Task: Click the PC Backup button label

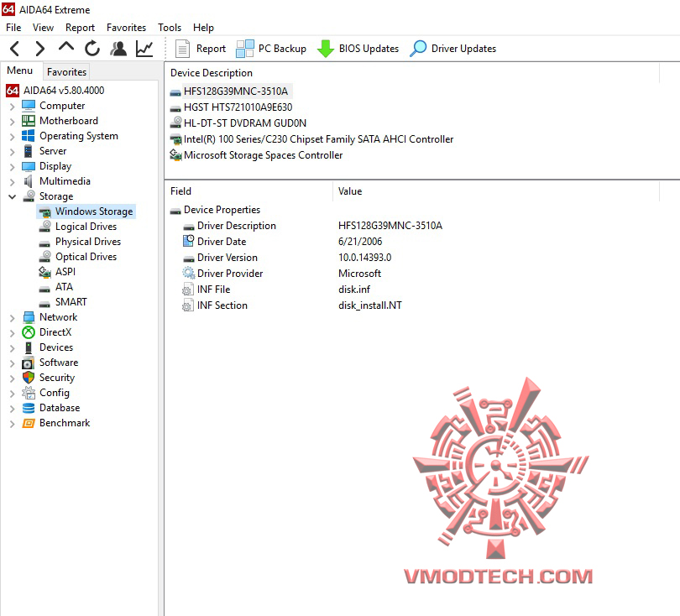Action: click(x=282, y=49)
